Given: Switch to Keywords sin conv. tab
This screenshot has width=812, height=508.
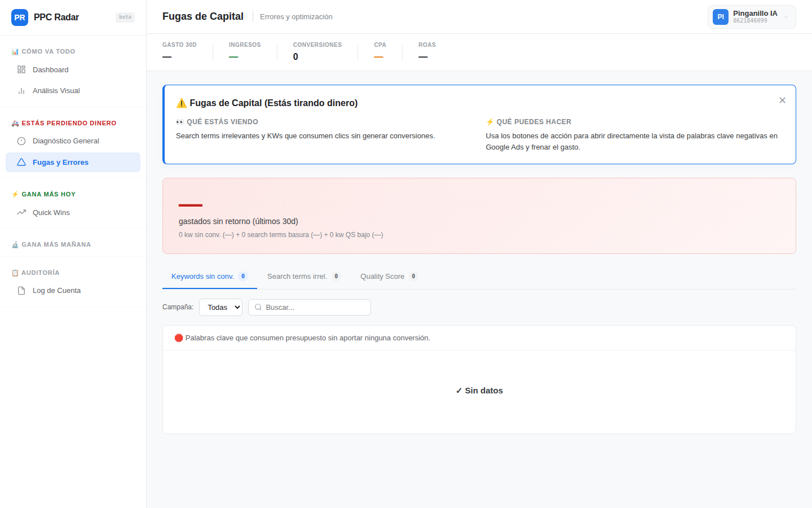Looking at the screenshot, I should (x=209, y=276).
